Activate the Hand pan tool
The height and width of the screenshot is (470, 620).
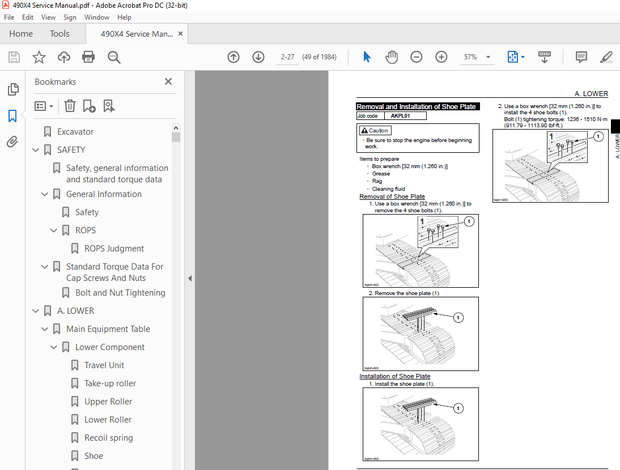(391, 57)
